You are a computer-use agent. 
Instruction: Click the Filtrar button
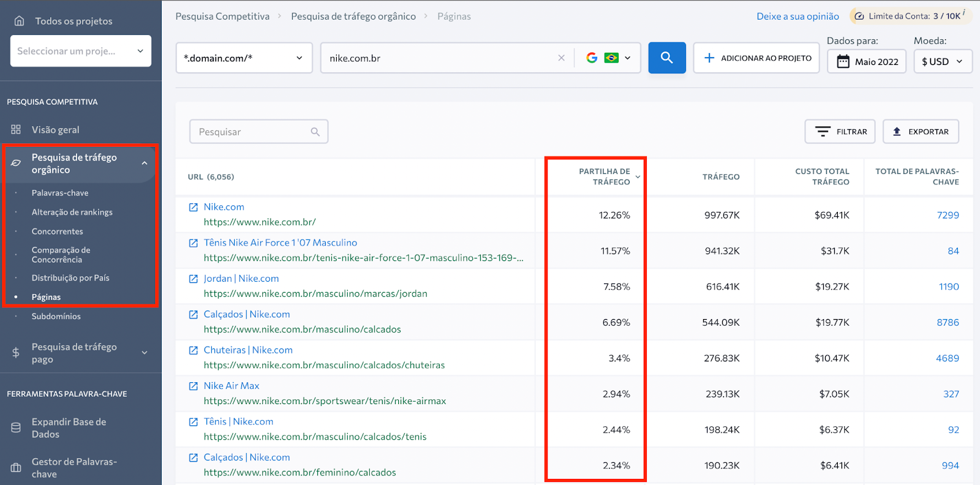coord(840,132)
